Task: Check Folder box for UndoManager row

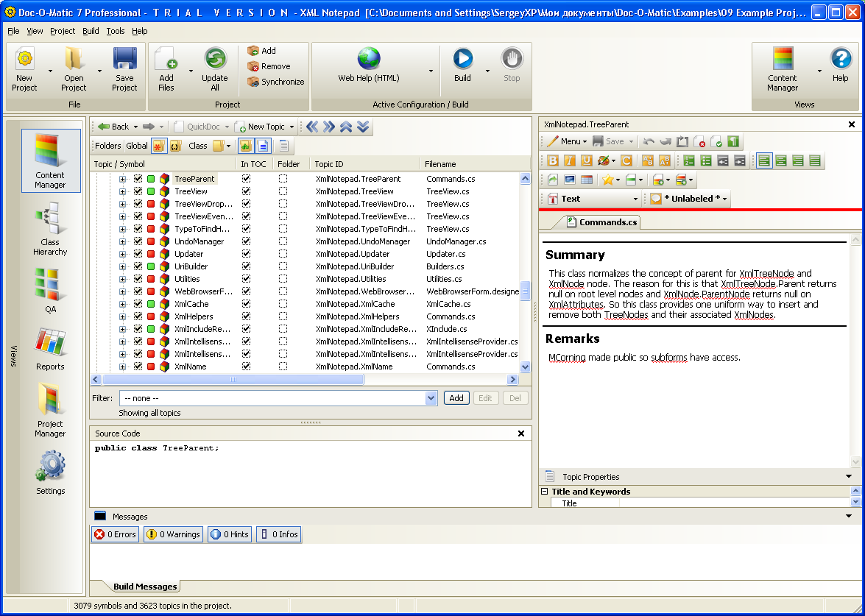Action: click(283, 241)
